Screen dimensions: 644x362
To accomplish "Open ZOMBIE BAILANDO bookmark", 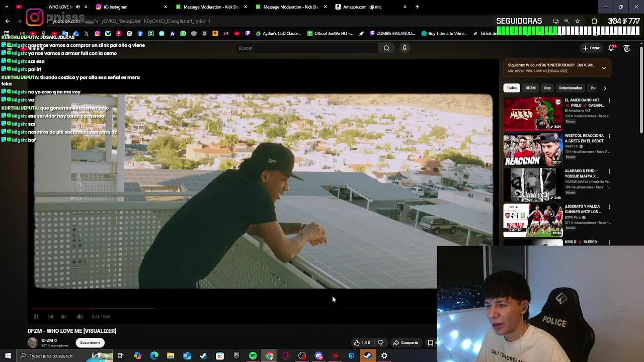I will pos(392,34).
